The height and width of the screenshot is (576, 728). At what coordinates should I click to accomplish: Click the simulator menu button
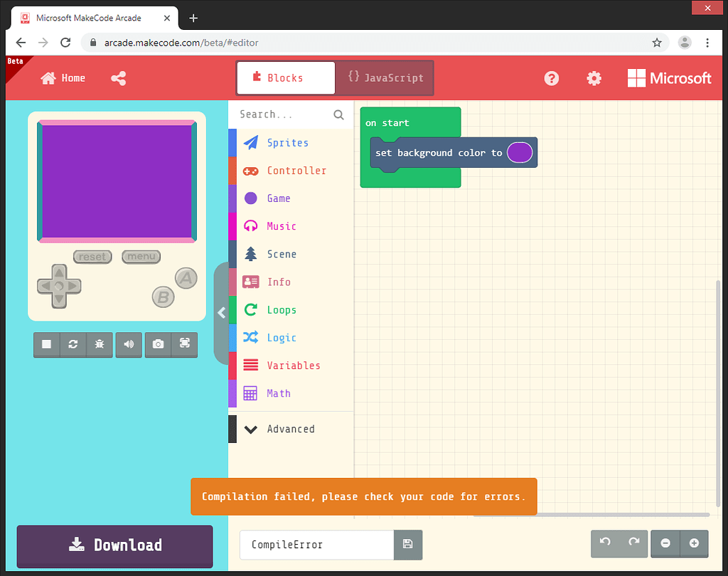(141, 257)
